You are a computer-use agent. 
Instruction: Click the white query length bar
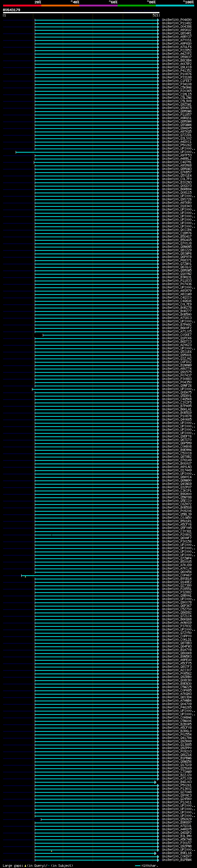pyautogui.click(x=81, y=13)
